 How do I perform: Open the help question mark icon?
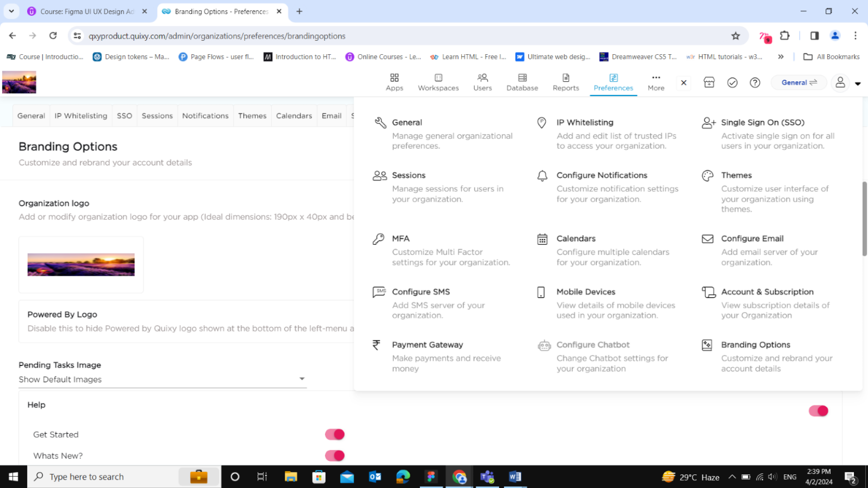click(x=755, y=82)
